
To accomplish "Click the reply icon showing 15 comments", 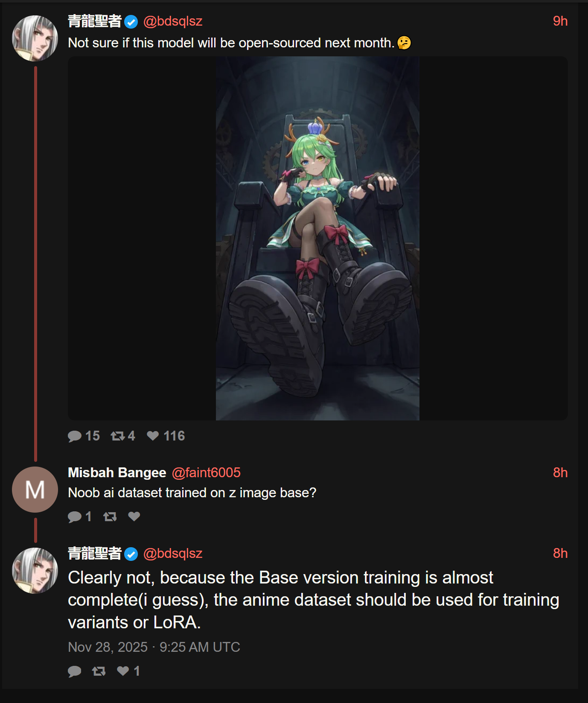I will 75,436.
